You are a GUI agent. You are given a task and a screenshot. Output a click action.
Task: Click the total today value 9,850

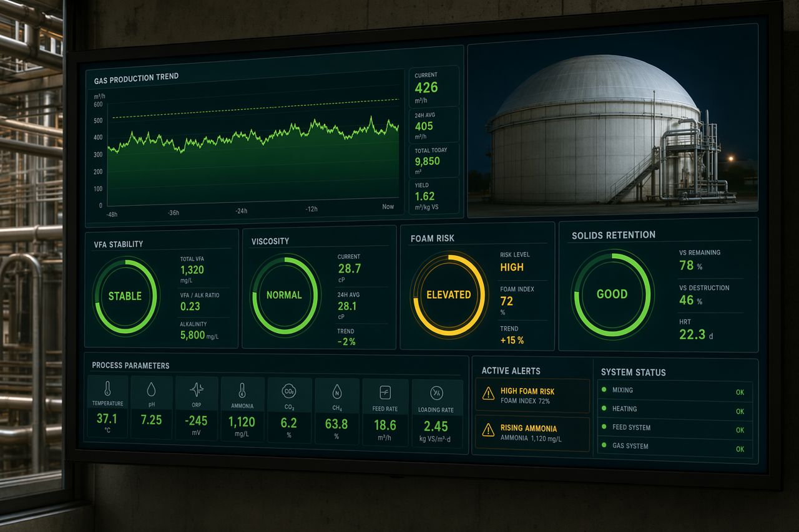[x=427, y=162]
